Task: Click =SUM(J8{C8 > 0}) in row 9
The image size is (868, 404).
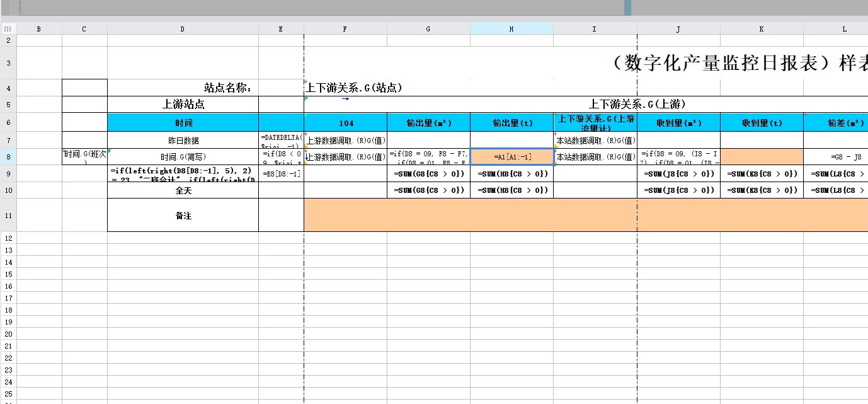Action: (678, 173)
